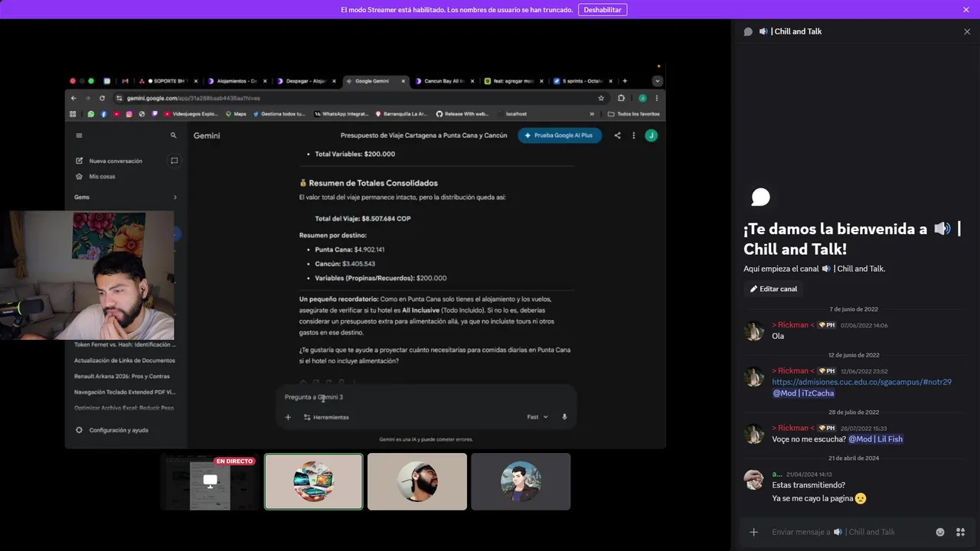
Task: Open Herramientas in the Gemini prompt box
Action: [x=326, y=417]
